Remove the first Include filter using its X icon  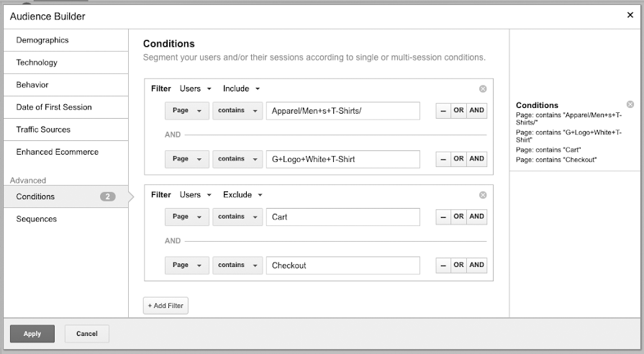(483, 89)
